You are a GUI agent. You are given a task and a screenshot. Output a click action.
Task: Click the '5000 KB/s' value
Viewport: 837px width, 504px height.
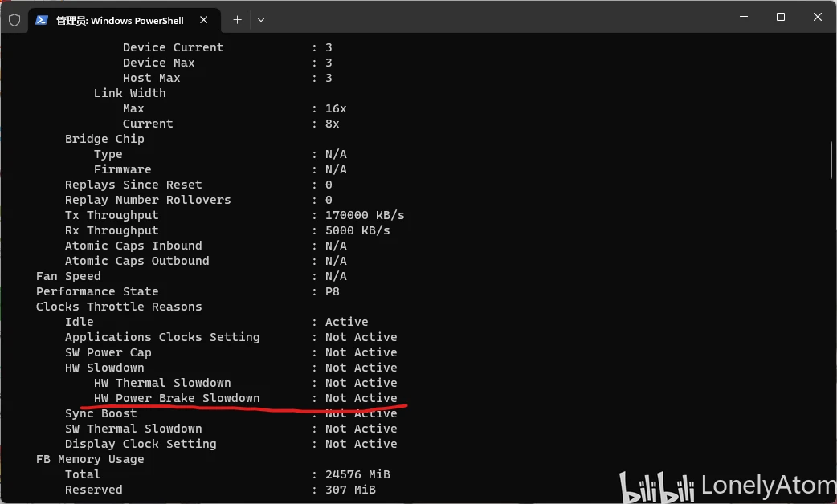[357, 231]
